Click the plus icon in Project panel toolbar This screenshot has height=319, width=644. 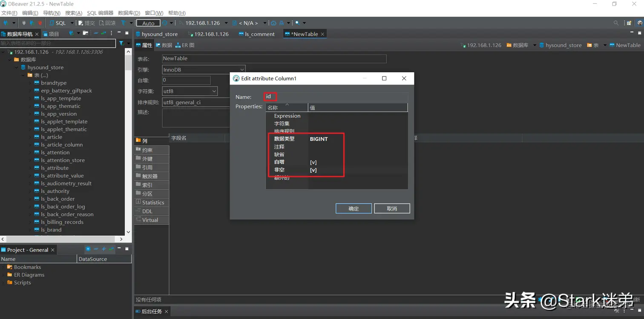[103, 249]
